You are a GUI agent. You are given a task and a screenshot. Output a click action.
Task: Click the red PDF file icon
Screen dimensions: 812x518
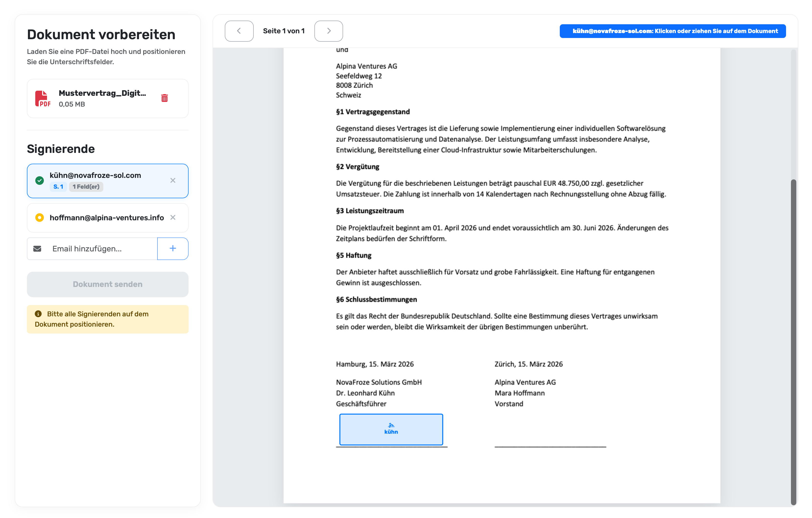(x=43, y=99)
